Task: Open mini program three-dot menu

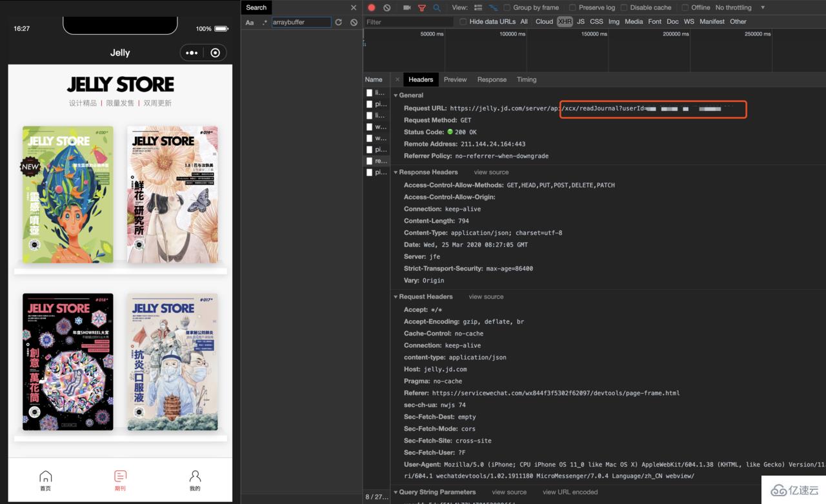Action: point(192,53)
